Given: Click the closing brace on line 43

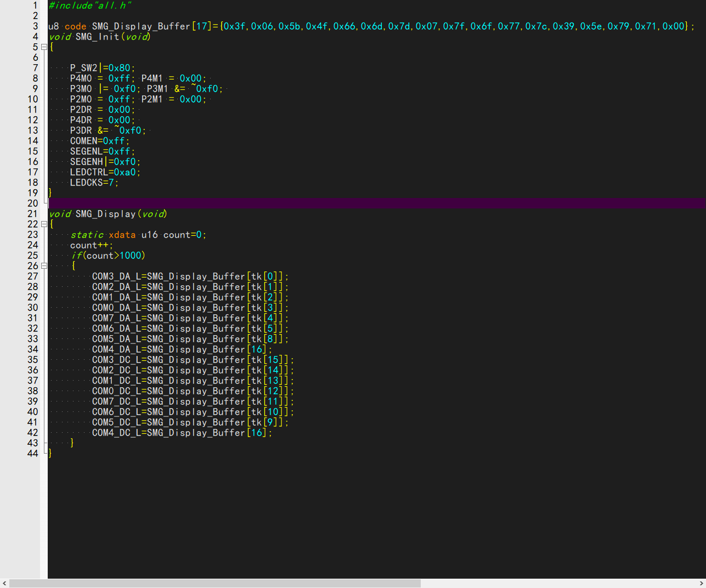Looking at the screenshot, I should tap(72, 443).
